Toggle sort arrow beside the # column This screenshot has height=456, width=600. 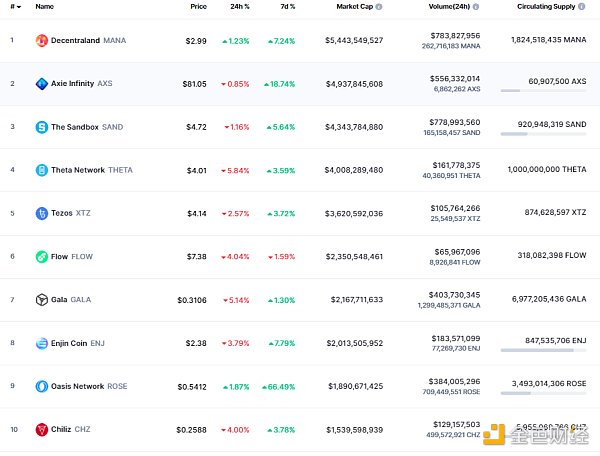click(x=18, y=7)
